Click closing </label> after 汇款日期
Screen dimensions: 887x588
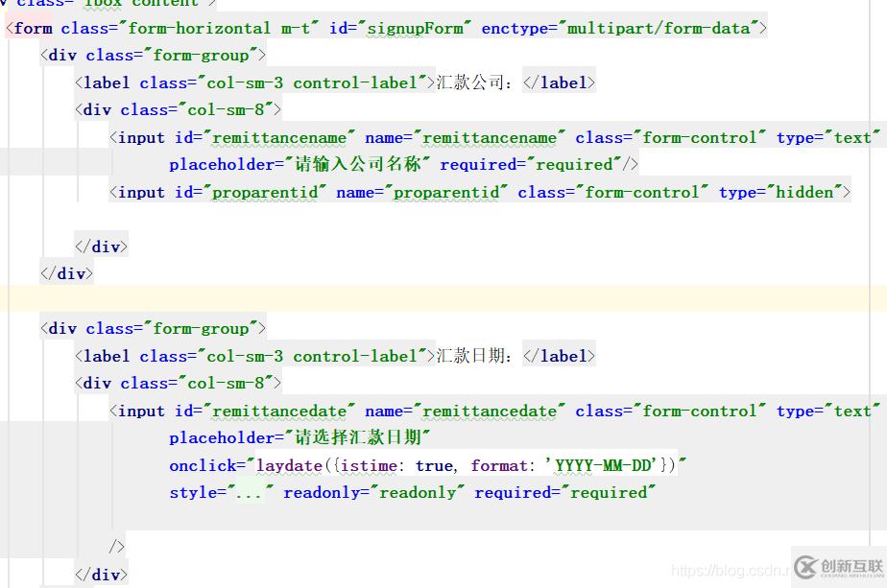point(559,357)
